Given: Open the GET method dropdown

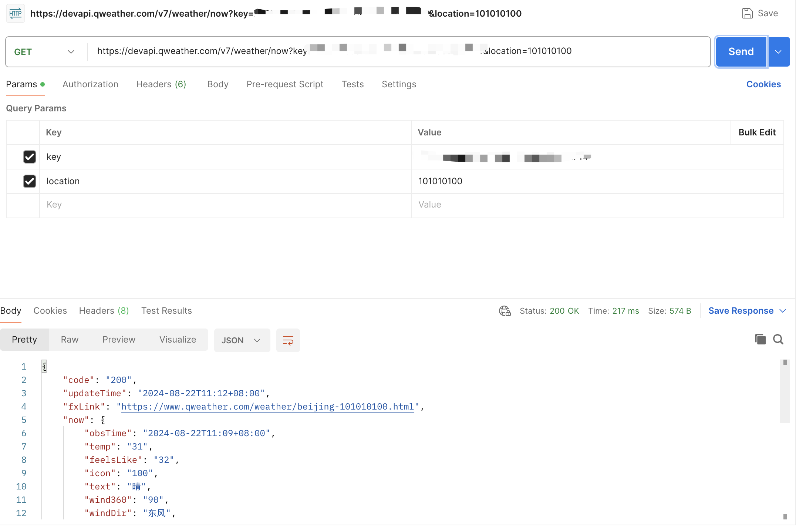Looking at the screenshot, I should pyautogui.click(x=44, y=52).
